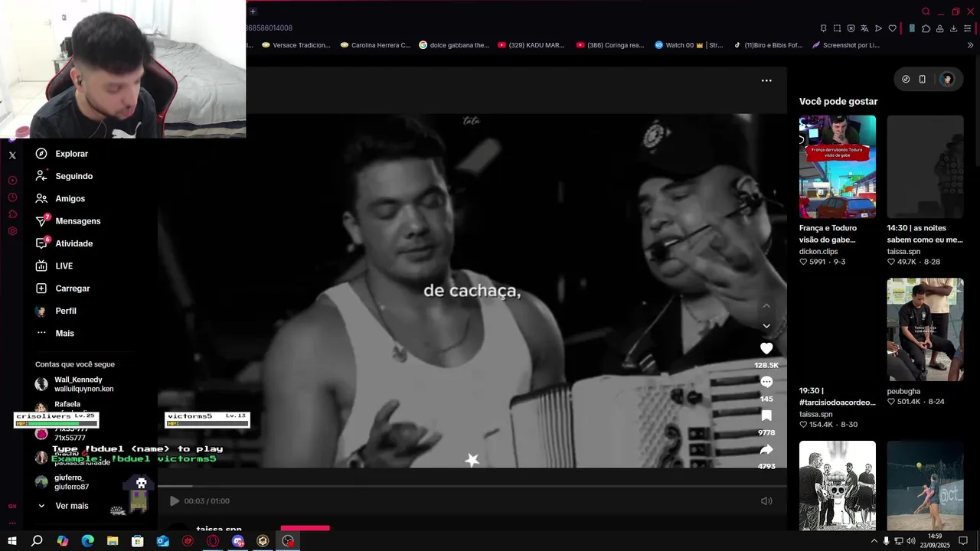Viewport: 980px width, 551px height.
Task: Expand Ver mais followed accounts
Action: click(63, 506)
